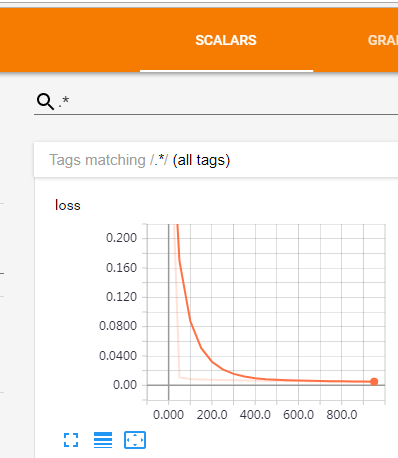Click the 0.120 y-axis label
This screenshot has width=398, height=458.
pos(121,297)
